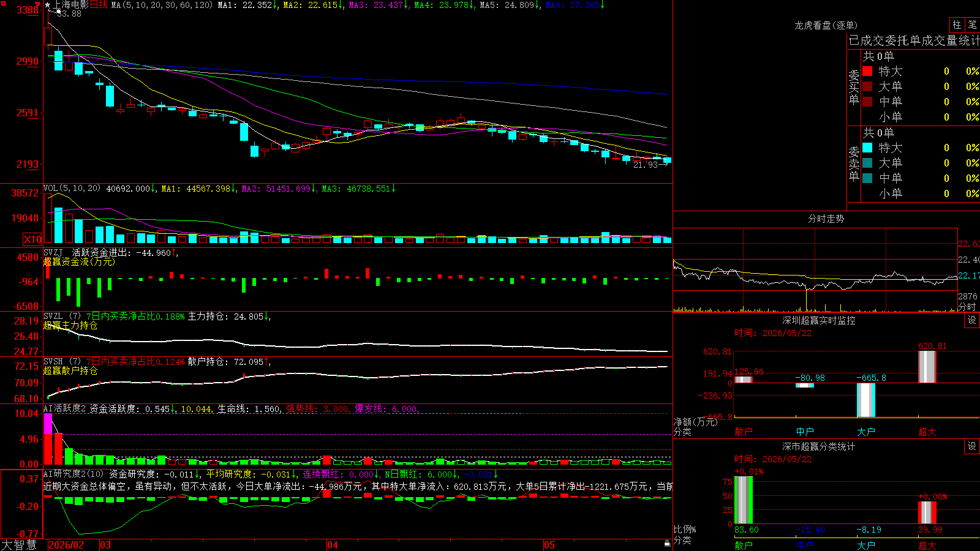Click the 龙虎看盘(逐单) panel title
980x551 pixels.
coord(826,25)
